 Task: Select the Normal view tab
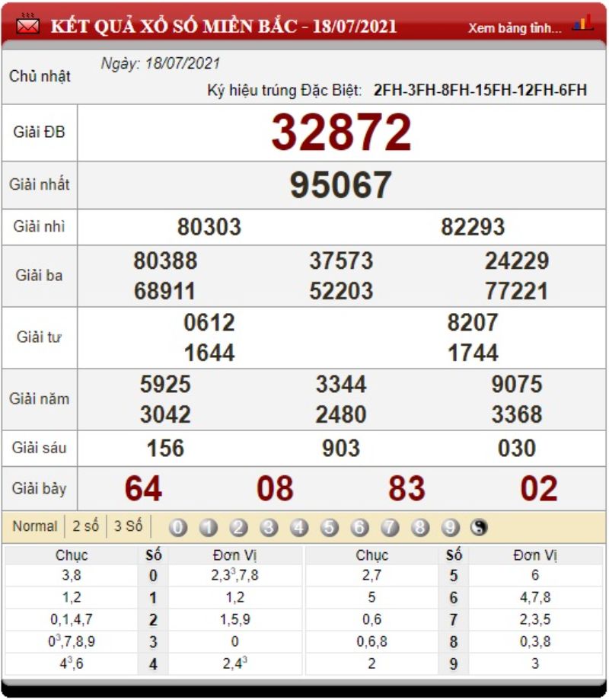(35, 526)
